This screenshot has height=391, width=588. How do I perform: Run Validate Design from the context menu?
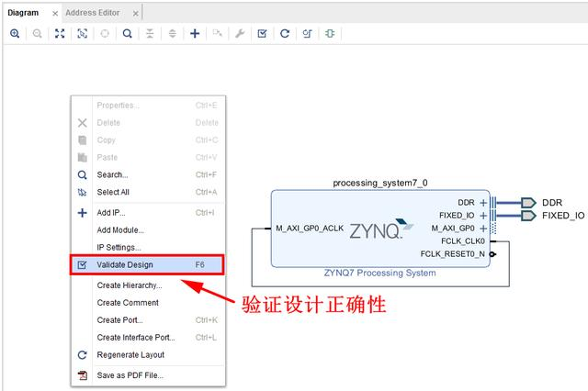(147, 264)
